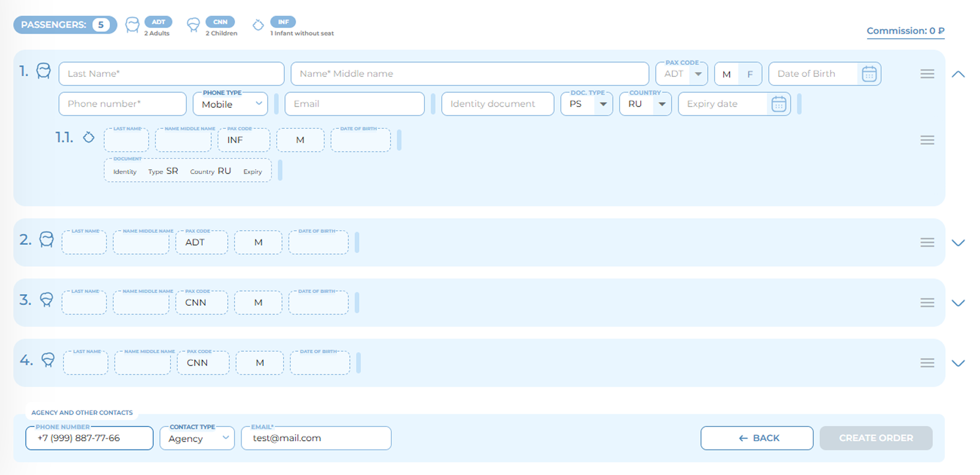
Task: Click the adult icon for passenger 2
Action: [x=46, y=240]
